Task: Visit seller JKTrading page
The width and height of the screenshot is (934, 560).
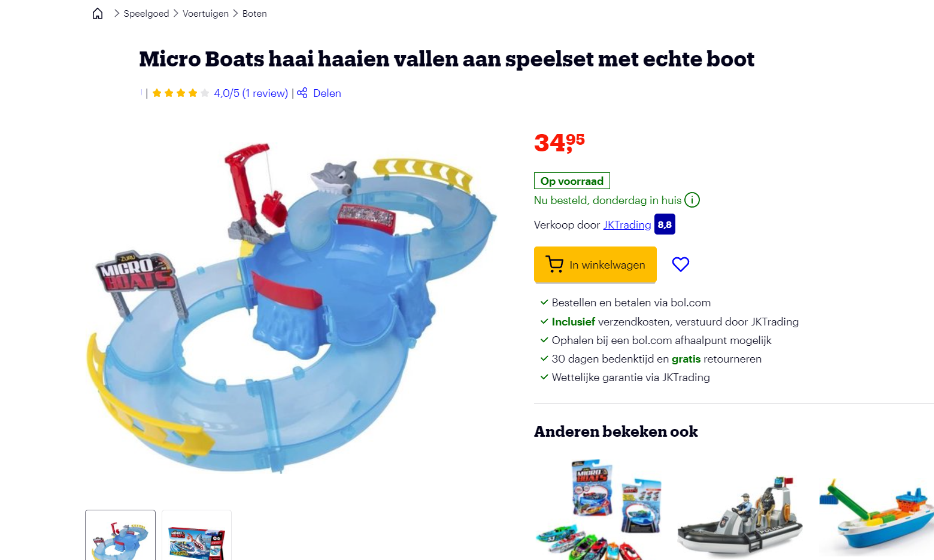Action: (627, 224)
